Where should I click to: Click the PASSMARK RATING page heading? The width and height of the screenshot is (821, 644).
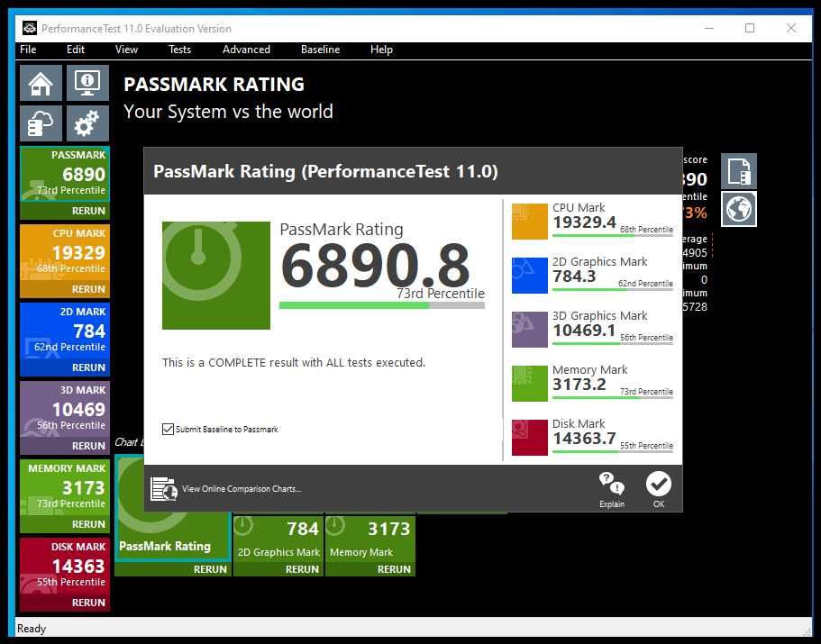(214, 85)
